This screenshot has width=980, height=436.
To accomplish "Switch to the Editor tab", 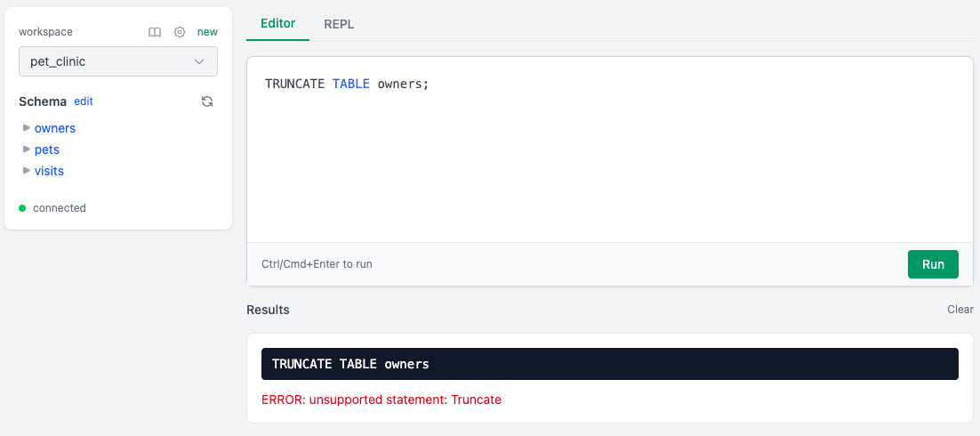I will [x=277, y=23].
